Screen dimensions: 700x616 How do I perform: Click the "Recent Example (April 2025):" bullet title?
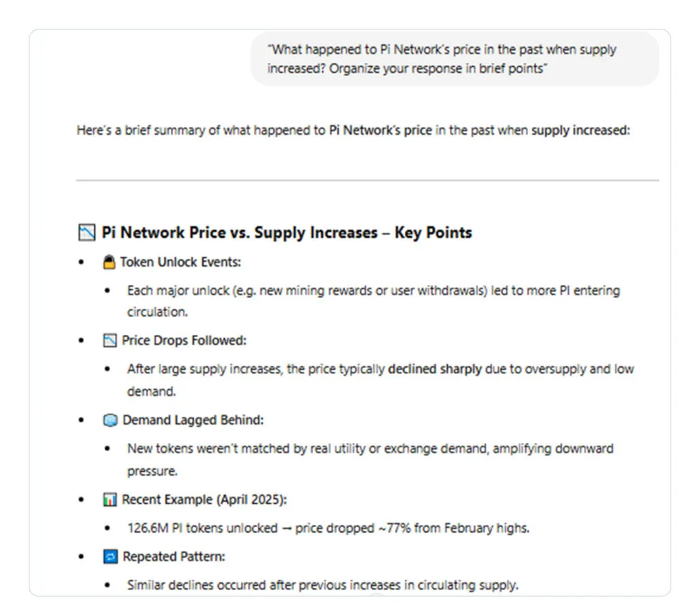point(204,500)
